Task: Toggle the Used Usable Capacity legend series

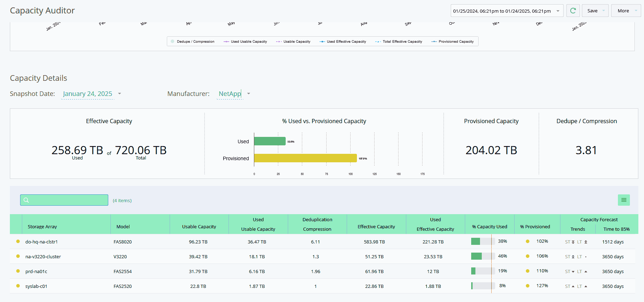Action: coord(245,42)
